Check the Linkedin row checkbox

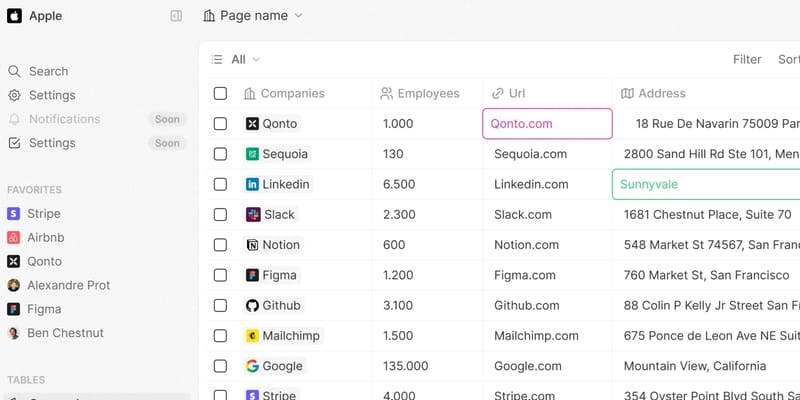click(x=220, y=184)
